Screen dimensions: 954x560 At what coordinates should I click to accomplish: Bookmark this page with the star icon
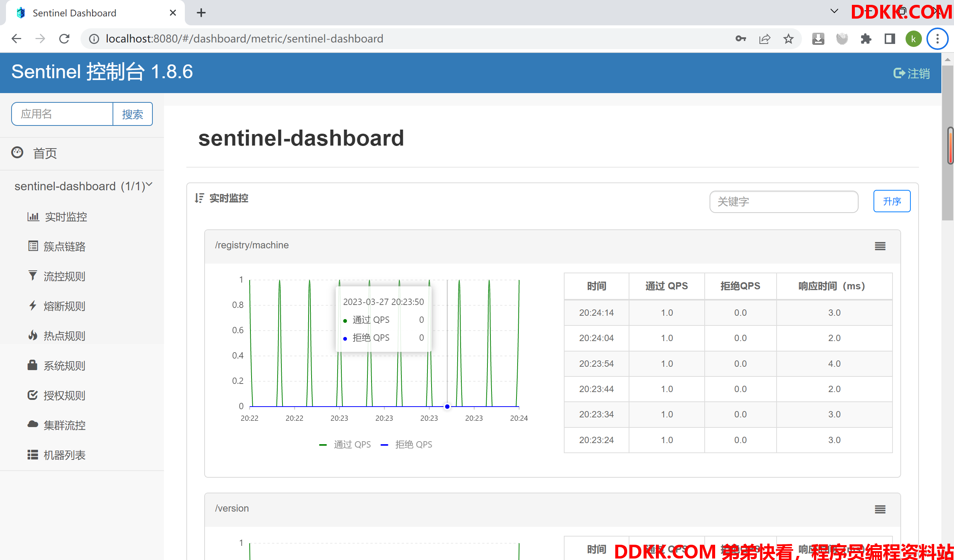point(788,39)
